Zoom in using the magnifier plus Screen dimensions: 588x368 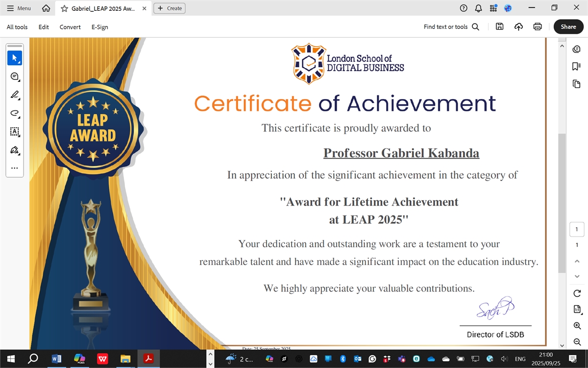[x=577, y=326]
